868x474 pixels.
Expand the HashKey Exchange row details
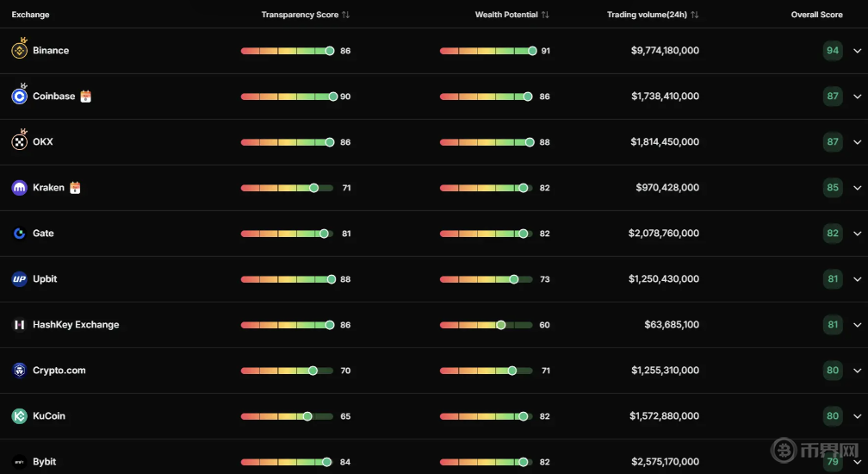click(x=858, y=325)
